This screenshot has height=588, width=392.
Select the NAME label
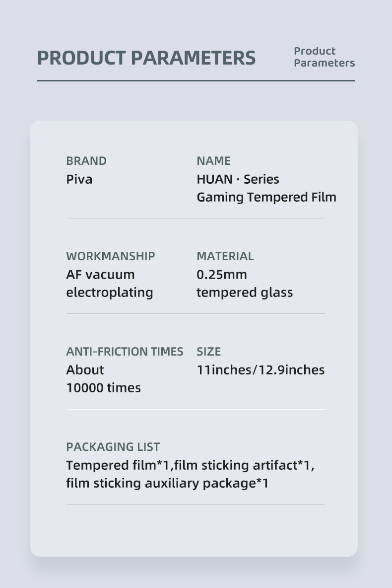pyautogui.click(x=213, y=161)
